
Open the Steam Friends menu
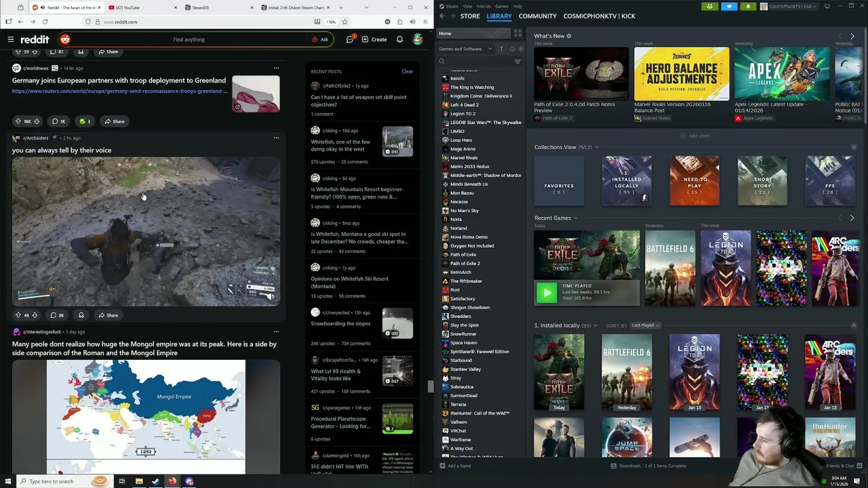[484, 6]
